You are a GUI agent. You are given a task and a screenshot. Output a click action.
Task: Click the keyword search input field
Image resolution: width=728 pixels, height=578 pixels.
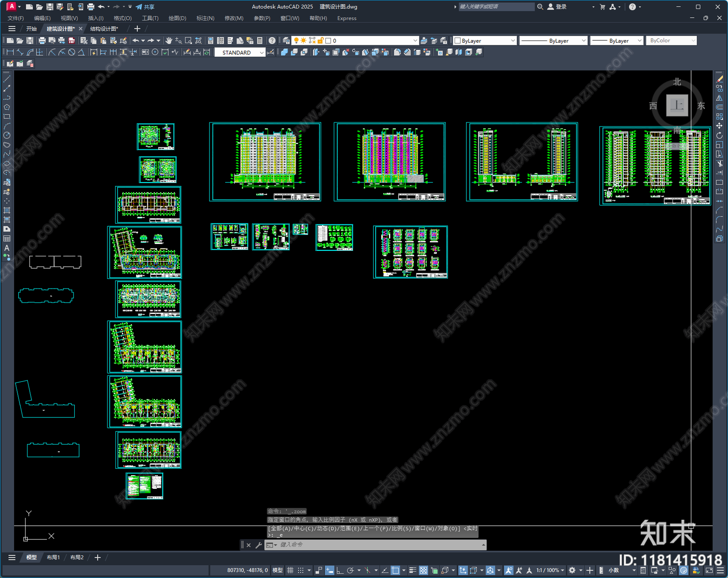pos(496,7)
